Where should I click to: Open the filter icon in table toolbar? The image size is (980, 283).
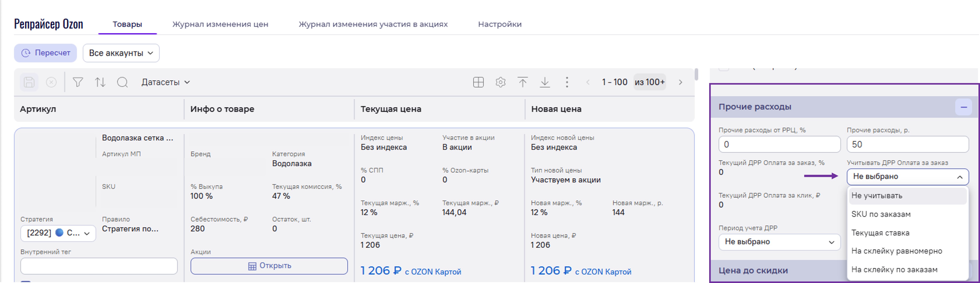pyautogui.click(x=78, y=82)
